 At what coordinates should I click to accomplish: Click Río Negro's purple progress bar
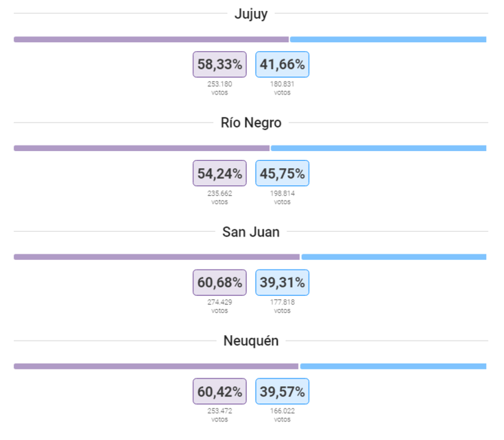[x=142, y=148]
